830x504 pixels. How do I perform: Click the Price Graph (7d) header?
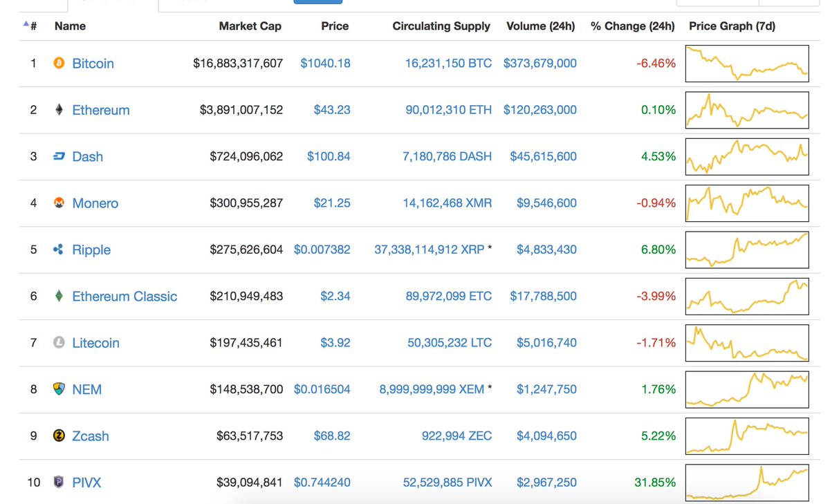coord(732,26)
